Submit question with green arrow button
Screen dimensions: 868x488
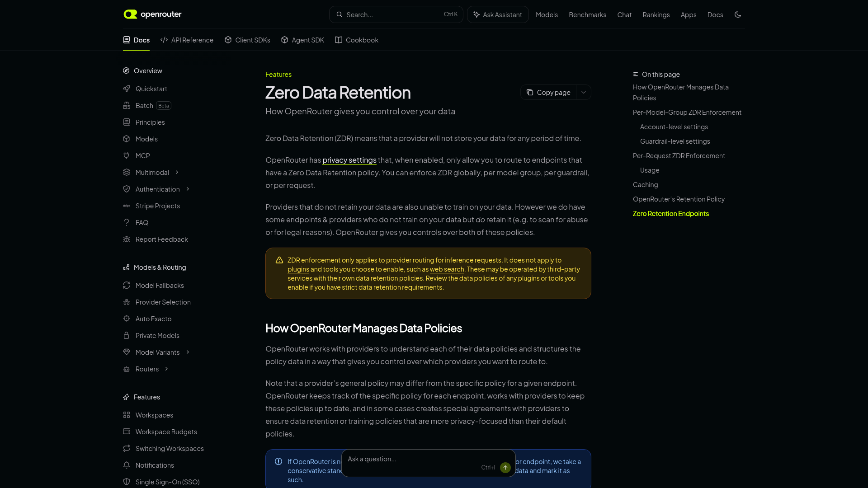(x=505, y=468)
